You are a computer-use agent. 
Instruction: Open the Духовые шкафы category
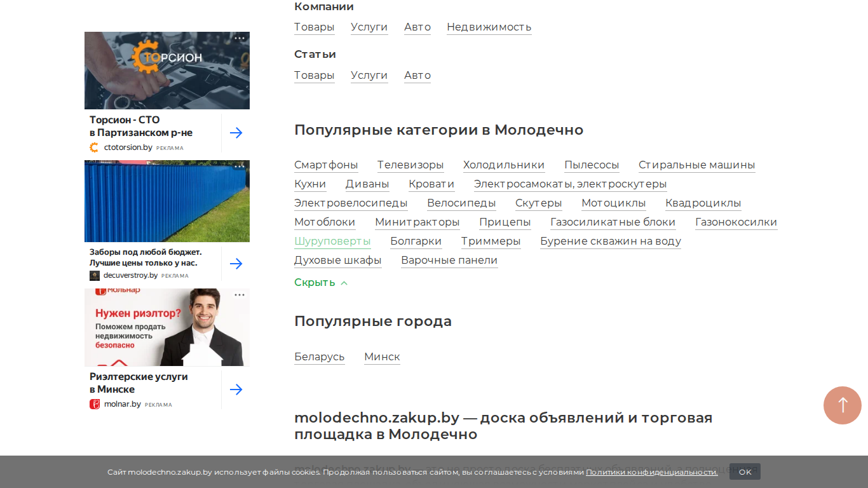338,261
